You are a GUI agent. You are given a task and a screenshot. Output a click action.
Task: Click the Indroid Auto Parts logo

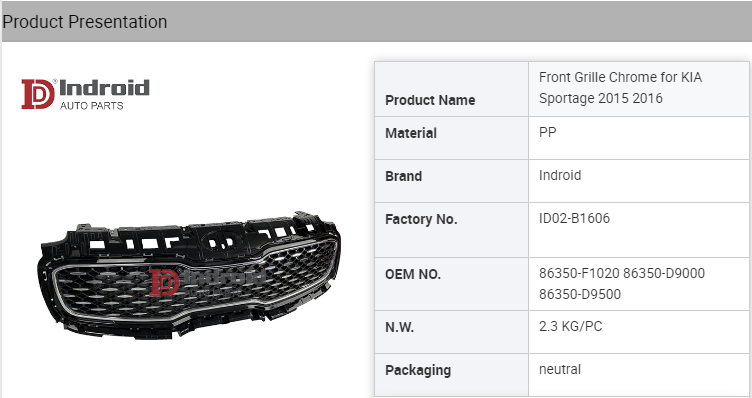click(85, 94)
